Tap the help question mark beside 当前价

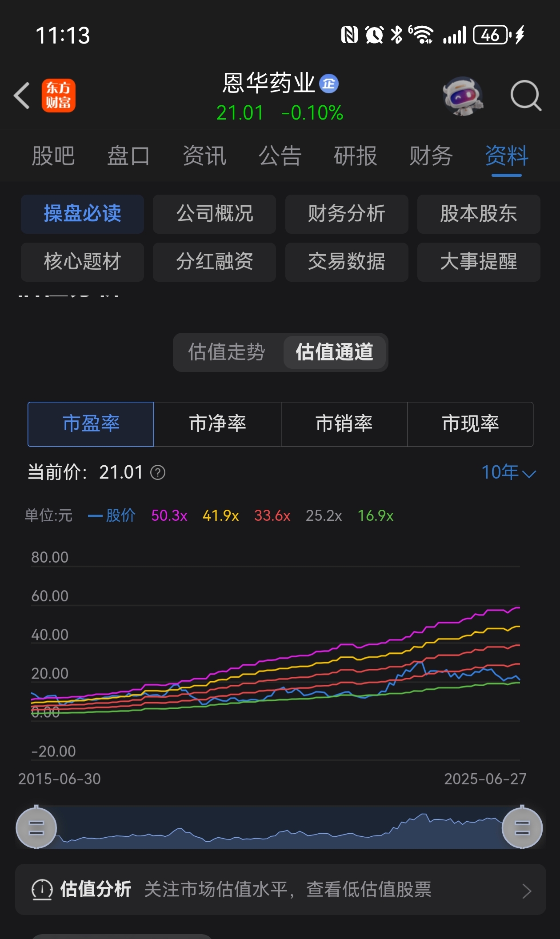(x=158, y=472)
